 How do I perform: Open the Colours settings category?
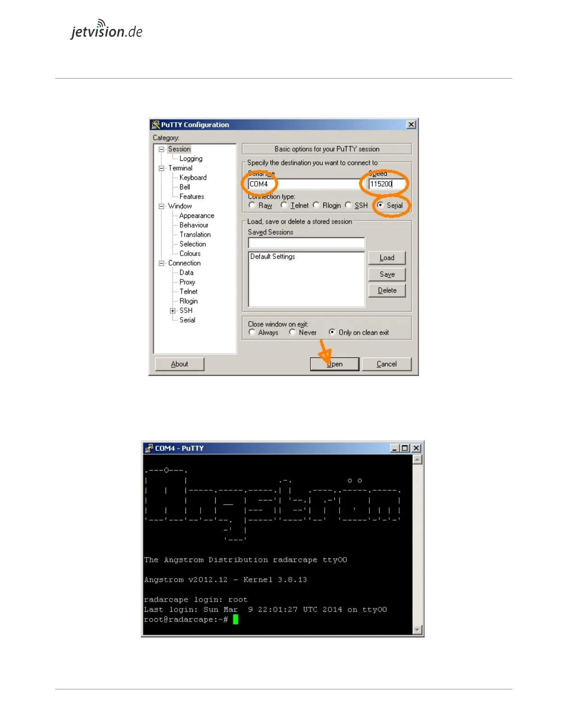point(190,254)
